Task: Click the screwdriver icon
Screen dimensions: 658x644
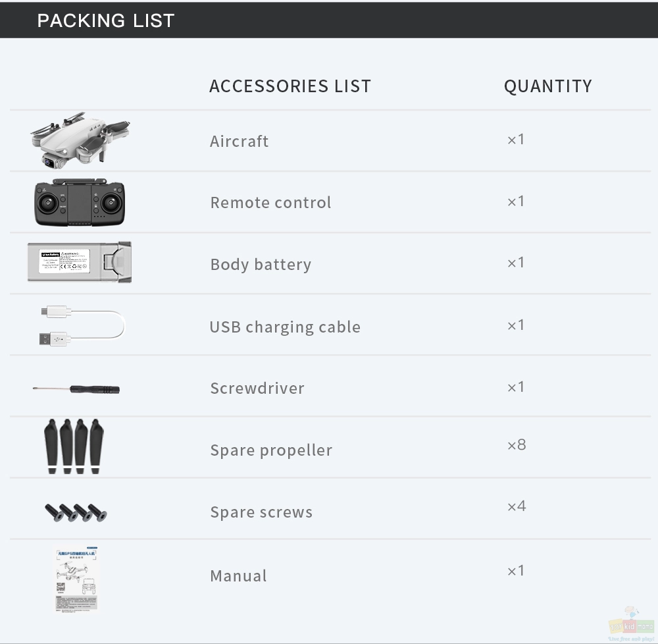Action: tap(76, 389)
